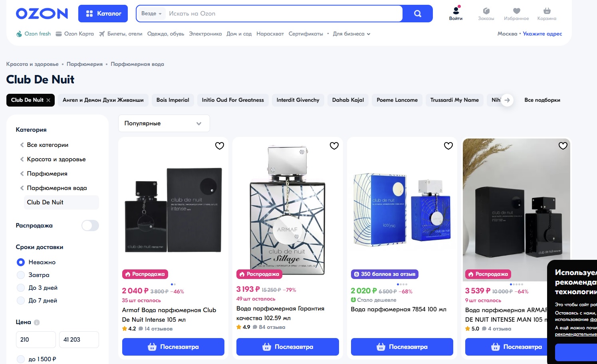Image resolution: width=597 pixels, height=364 pixels.
Task: Expand the Везде search scope dropdown
Action: [x=151, y=14]
